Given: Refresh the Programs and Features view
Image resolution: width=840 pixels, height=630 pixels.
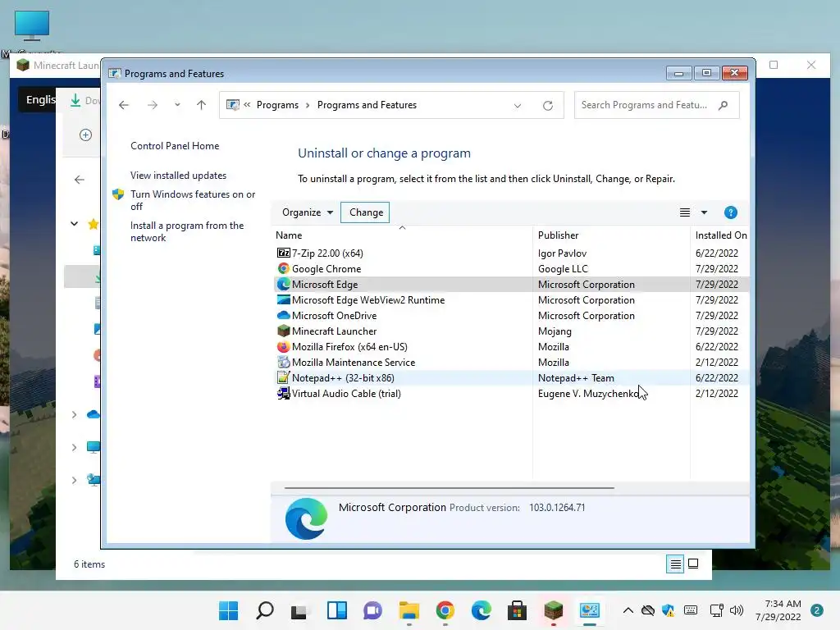Looking at the screenshot, I should click(x=547, y=106).
